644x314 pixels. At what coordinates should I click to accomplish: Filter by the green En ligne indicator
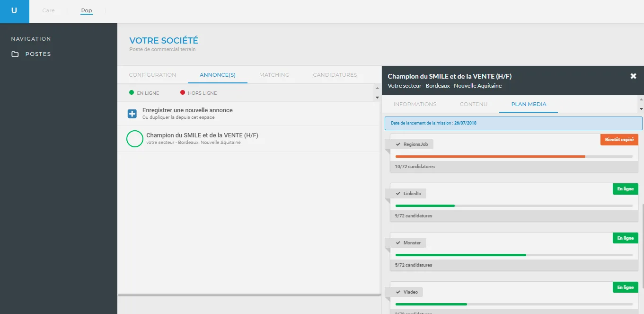[132, 93]
